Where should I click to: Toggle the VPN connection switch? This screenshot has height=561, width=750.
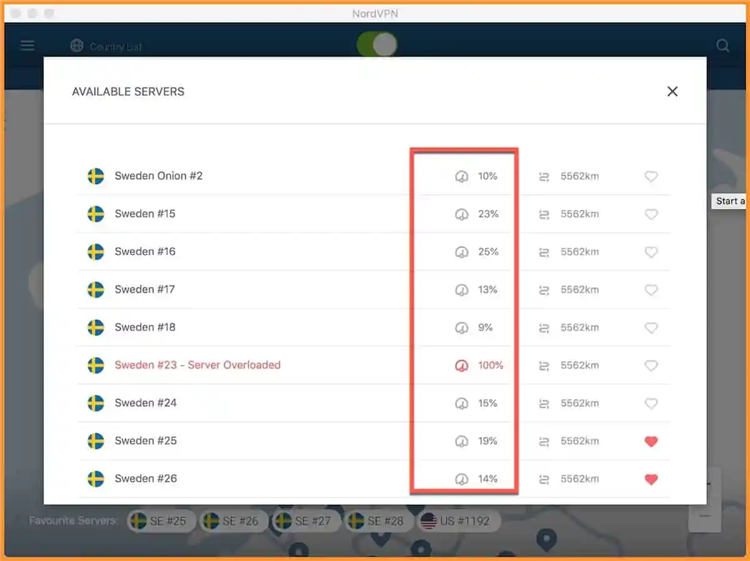pyautogui.click(x=377, y=44)
